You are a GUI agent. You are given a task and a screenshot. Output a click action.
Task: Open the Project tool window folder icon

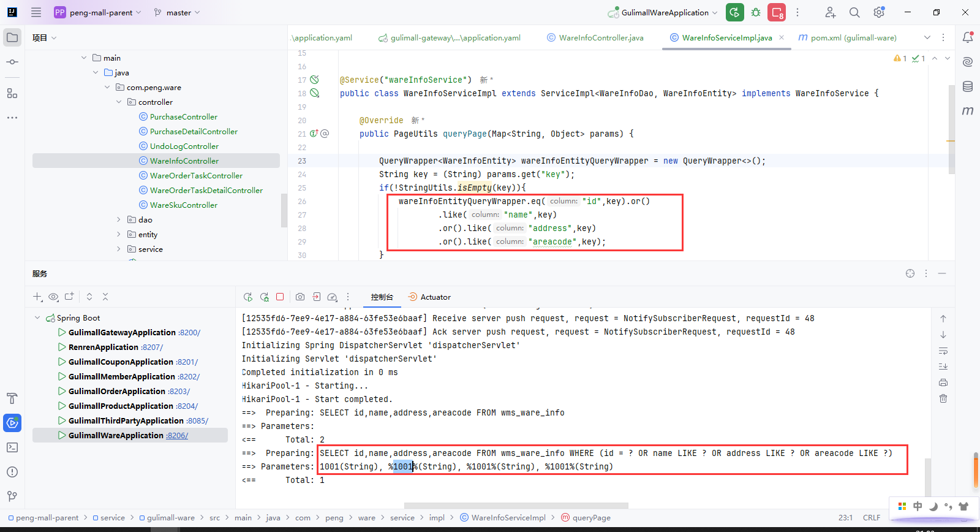(12, 37)
